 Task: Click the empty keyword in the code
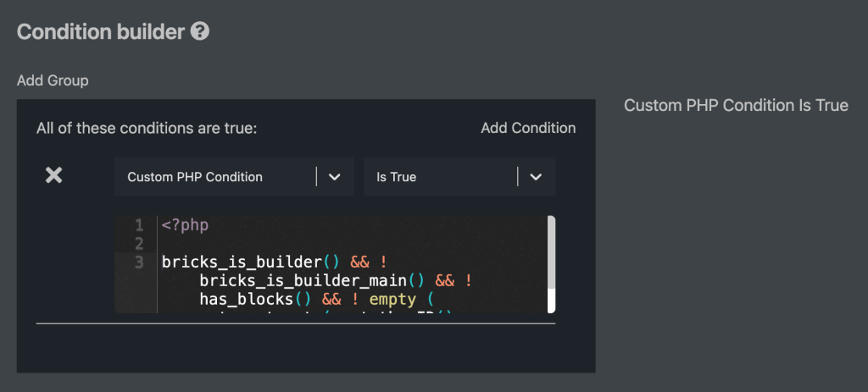(x=392, y=299)
